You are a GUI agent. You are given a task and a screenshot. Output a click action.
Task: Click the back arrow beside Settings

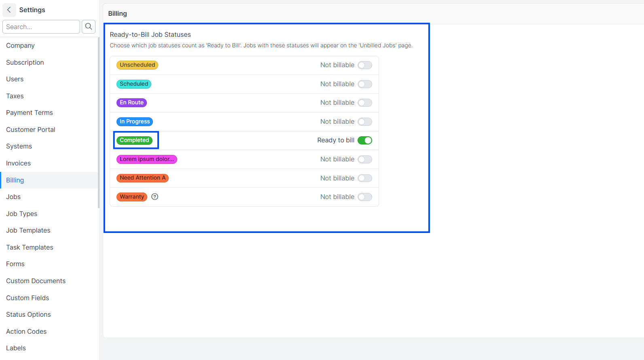click(9, 10)
